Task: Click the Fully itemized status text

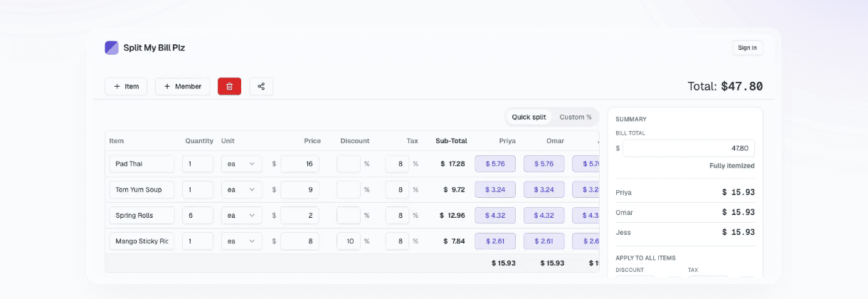Action: (732, 166)
